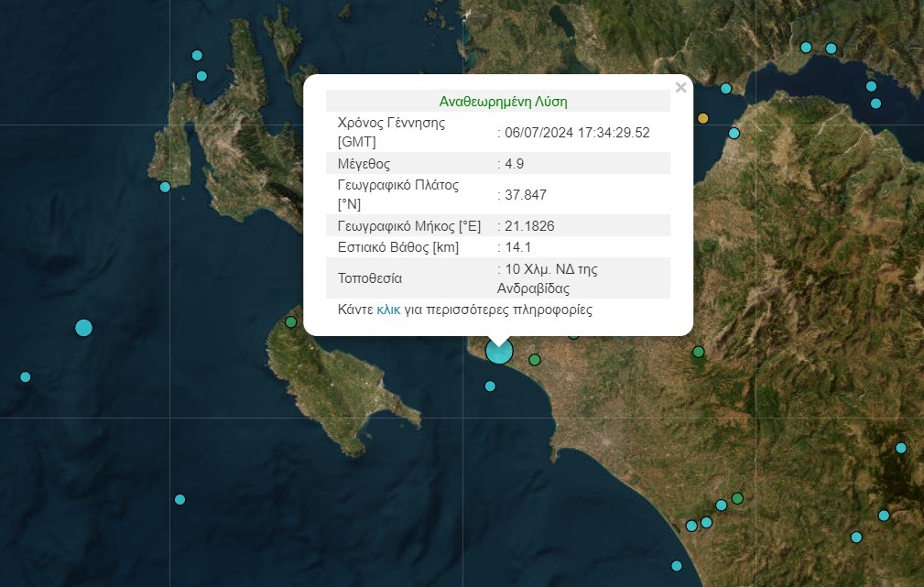Click cyan marker in the sea southwest of Zakynthos
Screen dimensions: 924x587
coord(179,499)
